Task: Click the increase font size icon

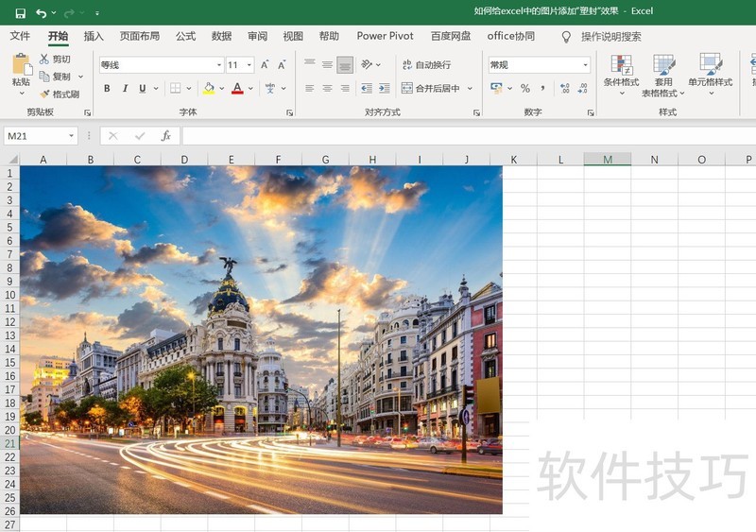Action: [265, 64]
